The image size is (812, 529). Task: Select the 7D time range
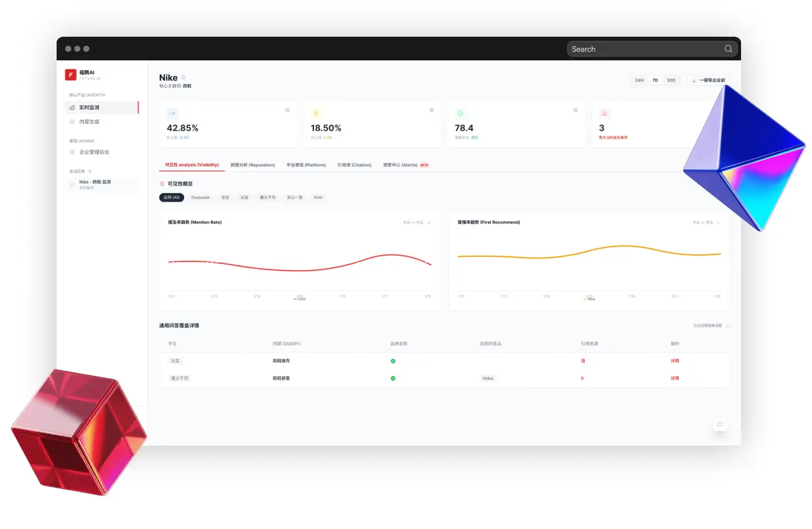pyautogui.click(x=655, y=80)
